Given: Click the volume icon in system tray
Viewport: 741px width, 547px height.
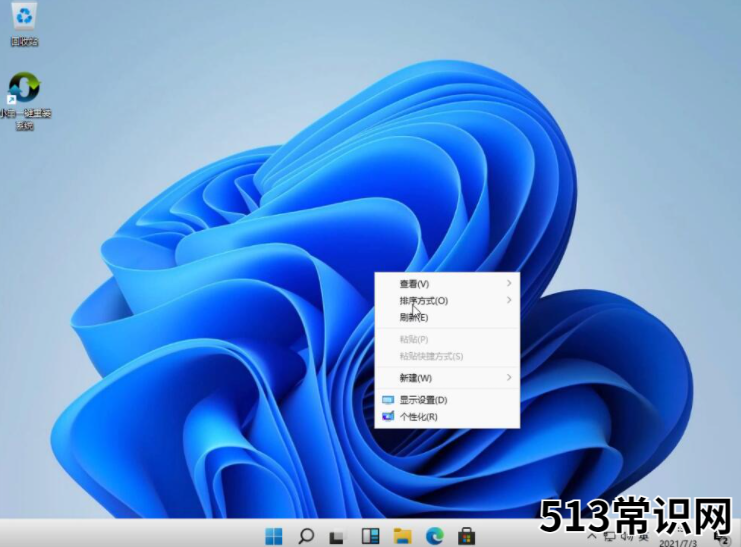Looking at the screenshot, I should tap(627, 536).
